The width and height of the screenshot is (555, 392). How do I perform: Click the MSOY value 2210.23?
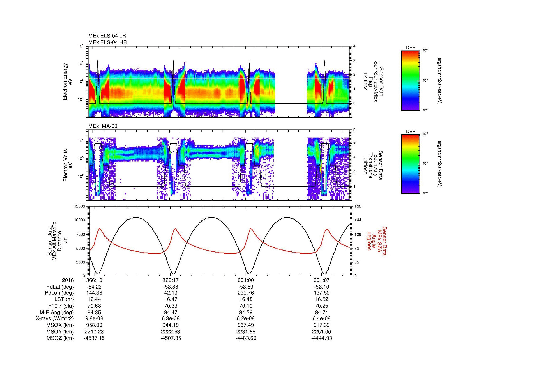(x=94, y=332)
